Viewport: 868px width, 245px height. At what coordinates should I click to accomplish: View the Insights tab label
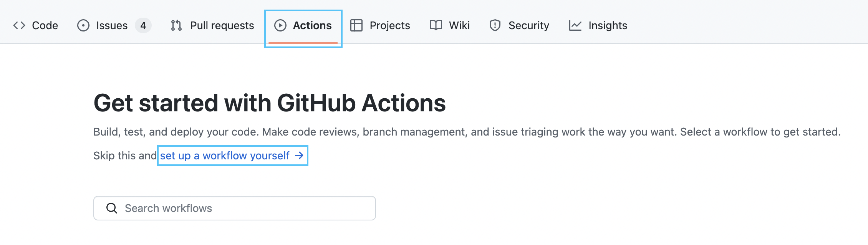[x=608, y=25]
